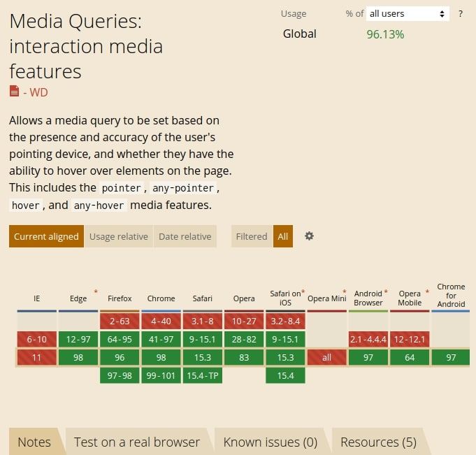
Task: Click the Edge 12-97 cell
Action: [78, 339]
